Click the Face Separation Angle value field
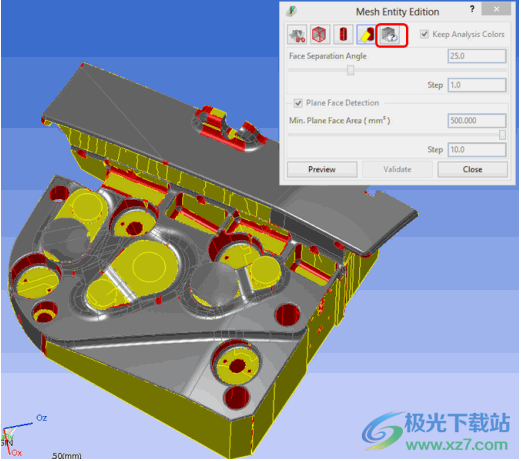 coord(477,56)
